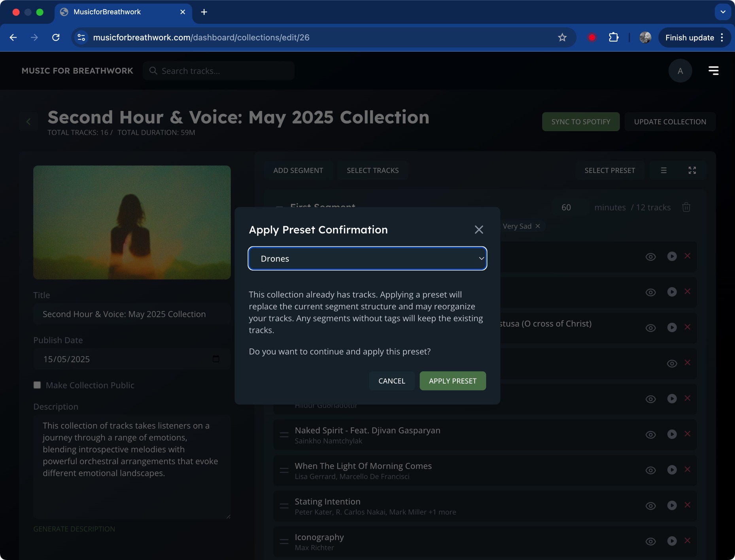This screenshot has height=560, width=735.
Task: Click the Search tracks field
Action: coord(219,71)
